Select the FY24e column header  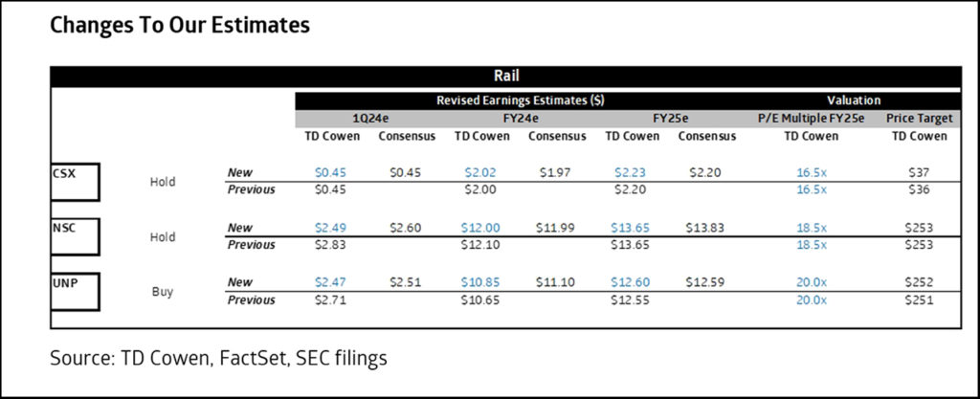tap(521, 118)
